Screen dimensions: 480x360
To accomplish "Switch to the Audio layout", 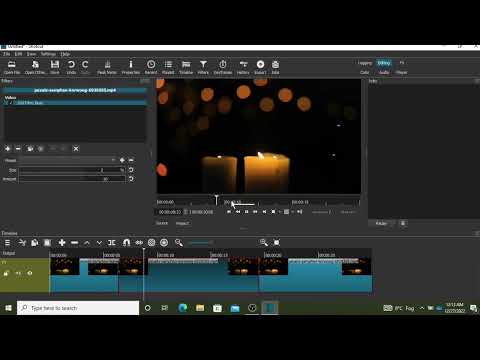I will [384, 72].
